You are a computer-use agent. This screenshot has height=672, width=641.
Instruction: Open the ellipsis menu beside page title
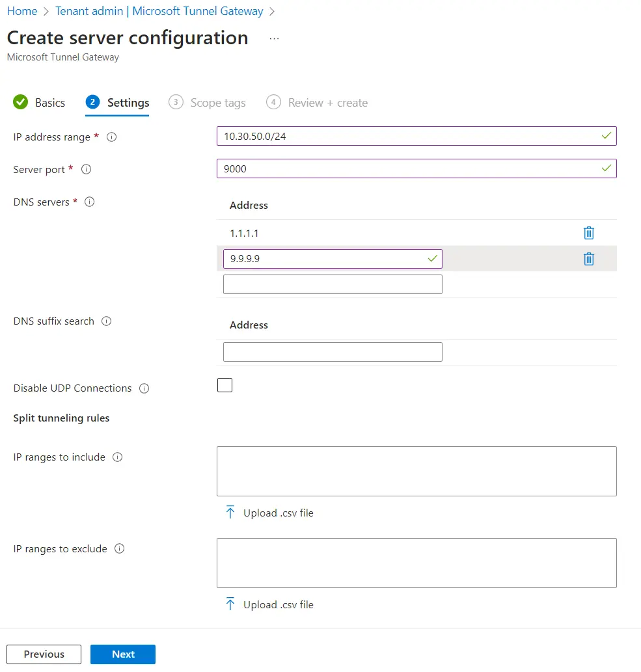(274, 38)
